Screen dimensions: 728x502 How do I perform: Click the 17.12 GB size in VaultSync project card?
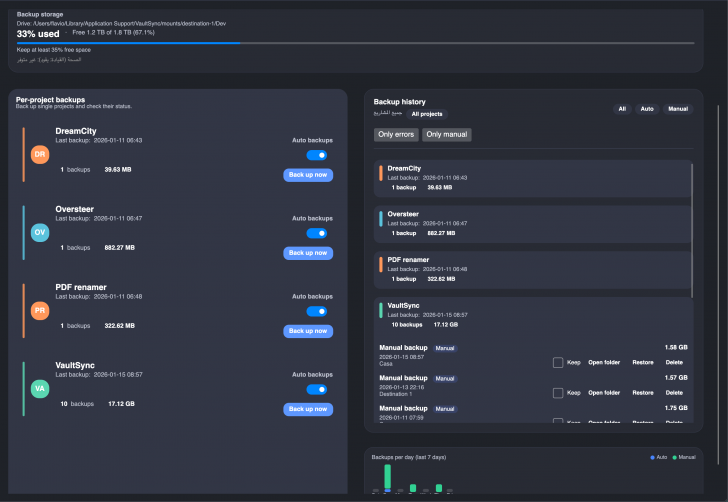coord(121,404)
